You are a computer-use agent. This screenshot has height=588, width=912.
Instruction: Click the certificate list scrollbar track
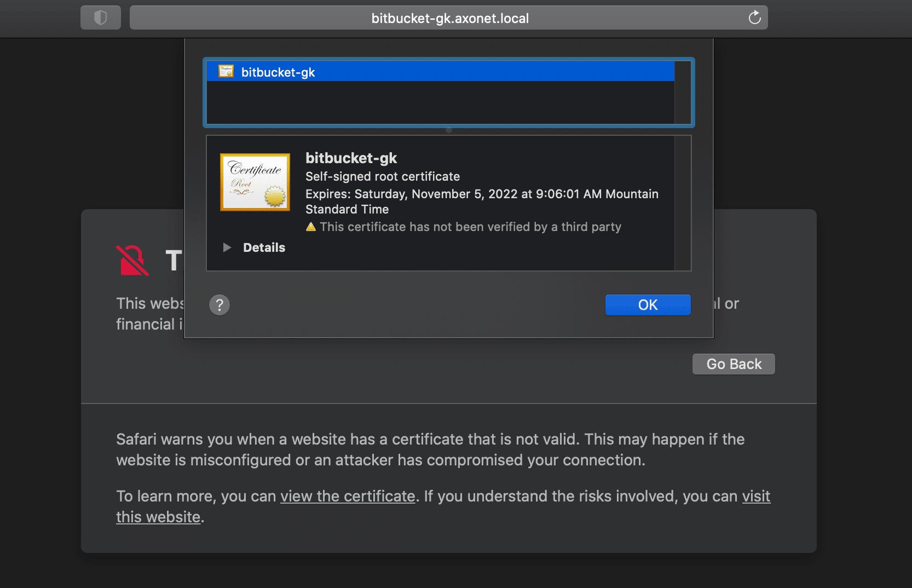(x=683, y=93)
